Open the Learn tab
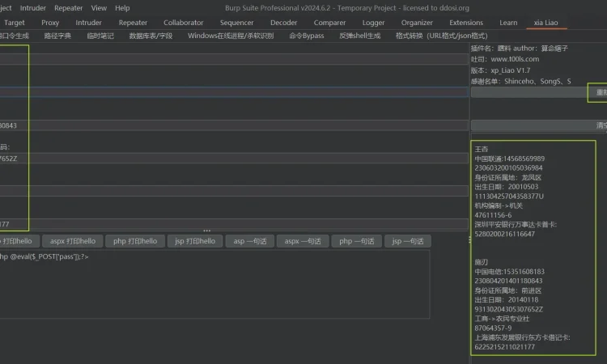Image resolution: width=607 pixels, height=364 pixels. [x=508, y=23]
